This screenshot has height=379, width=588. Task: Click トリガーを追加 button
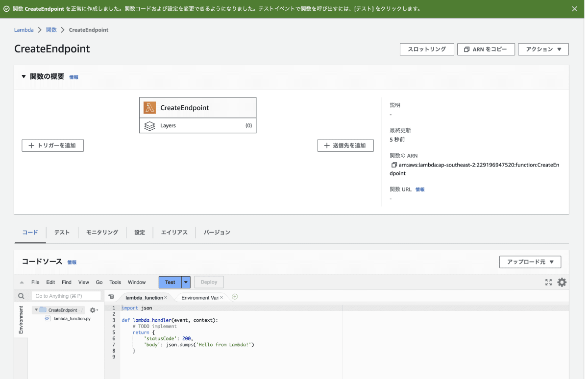pyautogui.click(x=52, y=145)
